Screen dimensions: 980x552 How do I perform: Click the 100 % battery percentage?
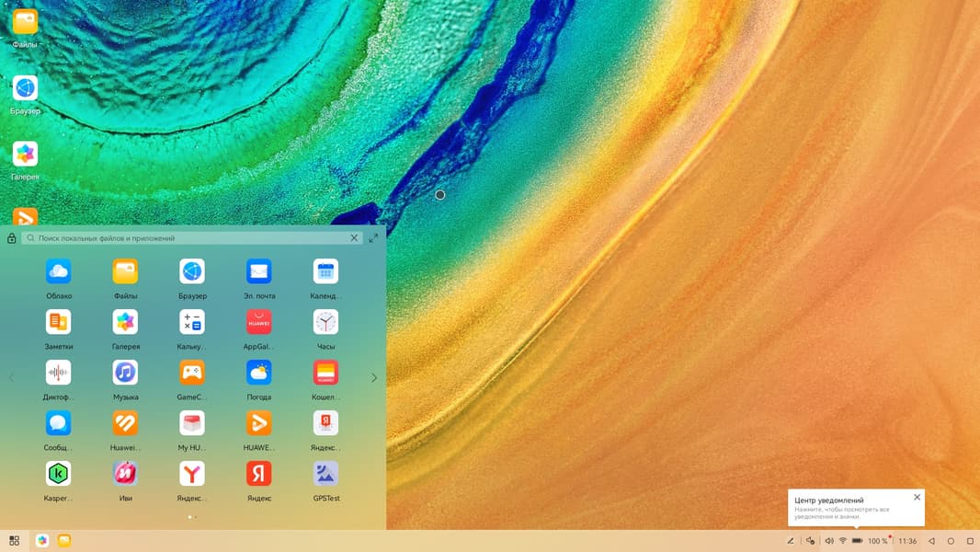coord(878,541)
